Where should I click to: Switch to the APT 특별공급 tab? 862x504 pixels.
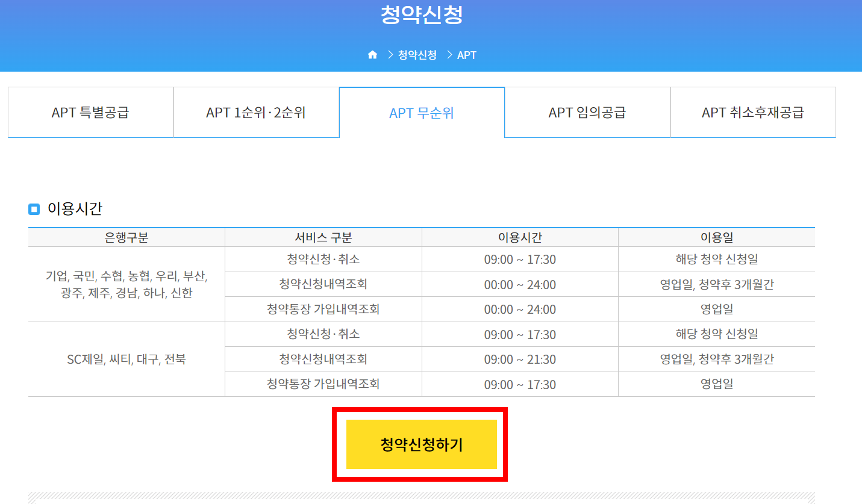tap(90, 112)
